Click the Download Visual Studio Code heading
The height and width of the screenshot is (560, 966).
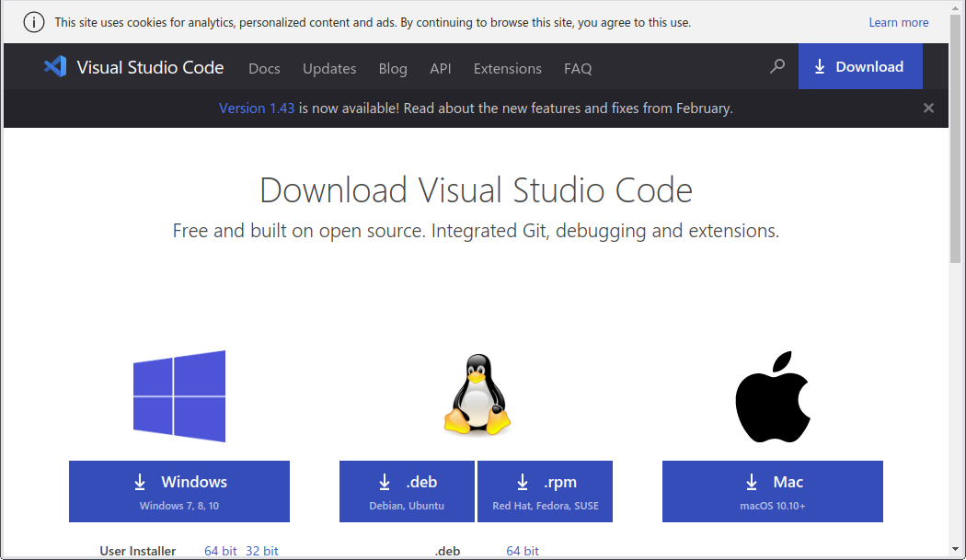tap(476, 189)
